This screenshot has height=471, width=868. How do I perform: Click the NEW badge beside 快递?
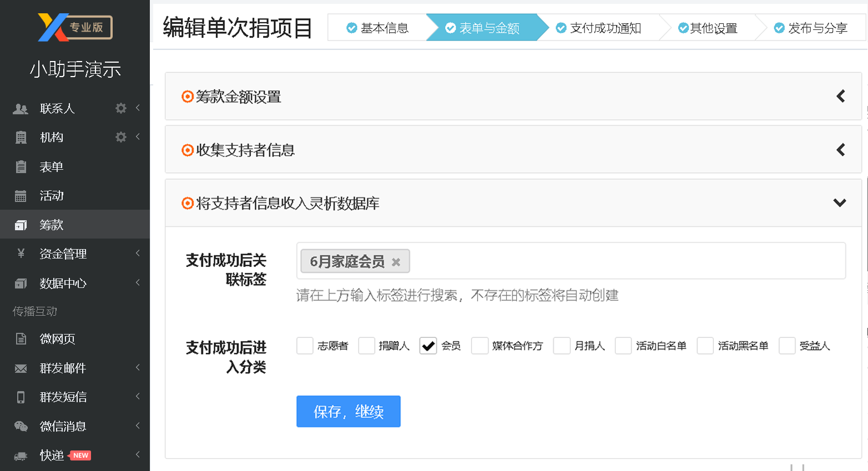point(80,455)
